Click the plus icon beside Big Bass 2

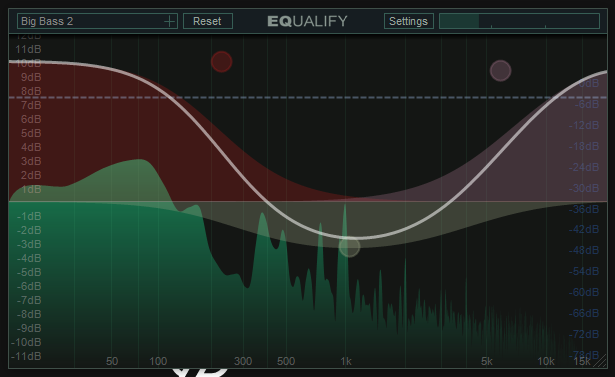pos(169,21)
